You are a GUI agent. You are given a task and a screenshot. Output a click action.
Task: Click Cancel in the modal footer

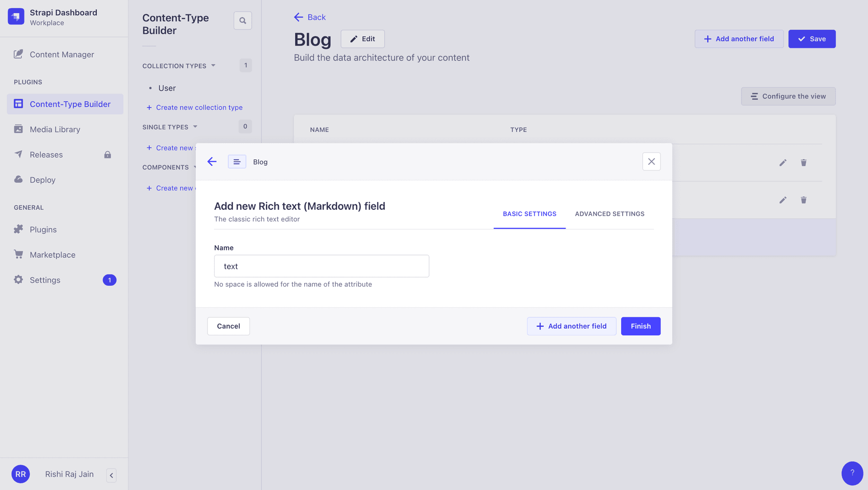pyautogui.click(x=228, y=326)
